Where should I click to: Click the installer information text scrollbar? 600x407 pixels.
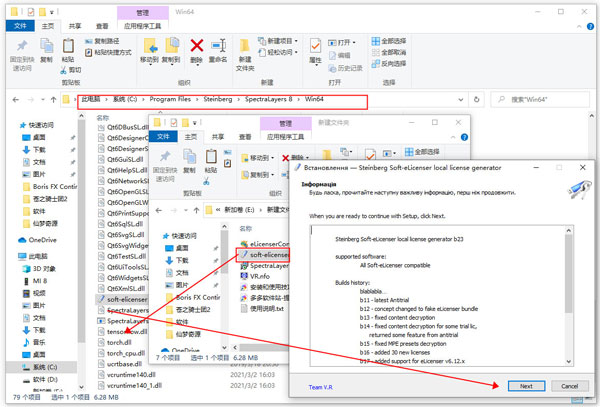click(569, 274)
